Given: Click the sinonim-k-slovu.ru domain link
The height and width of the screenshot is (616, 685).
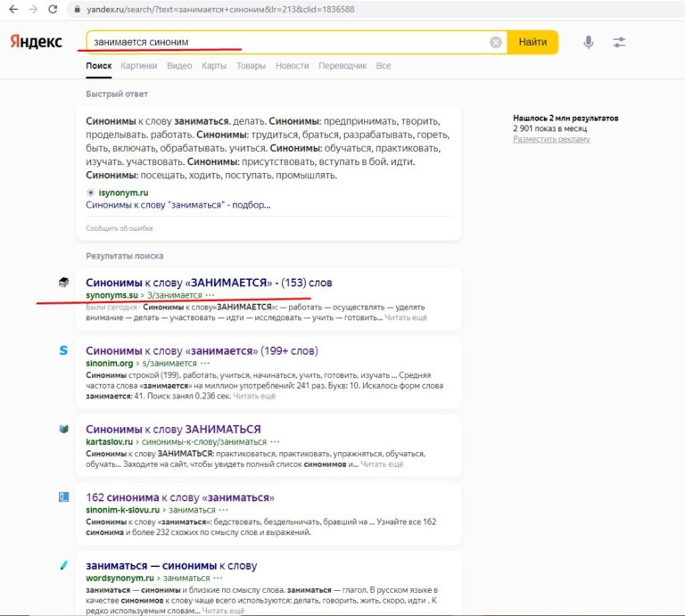Looking at the screenshot, I should click(123, 510).
